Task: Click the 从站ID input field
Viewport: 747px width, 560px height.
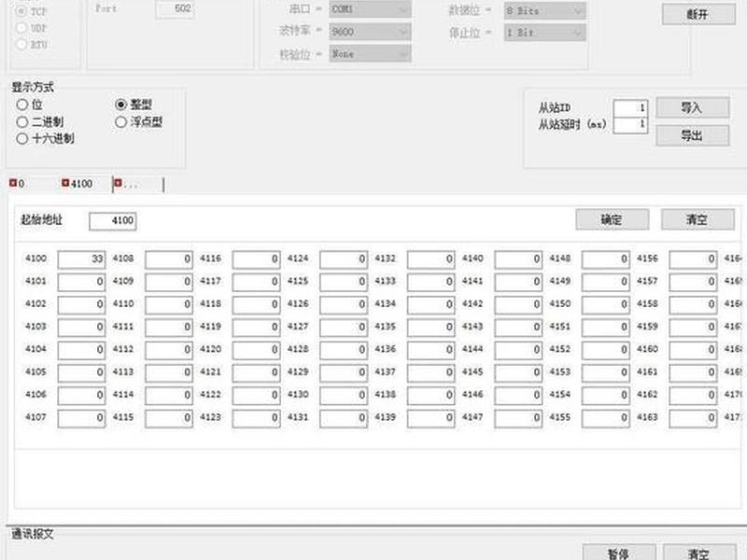Action: (x=630, y=108)
